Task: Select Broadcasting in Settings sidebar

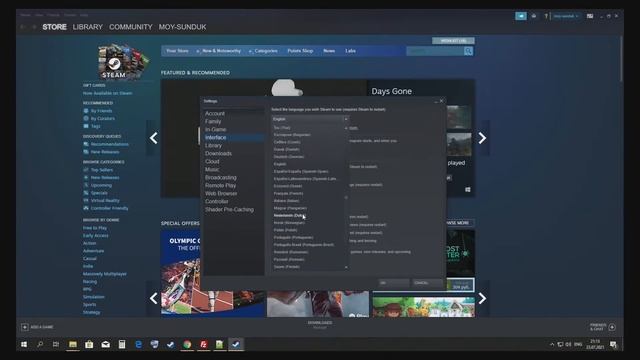Action: [233, 178]
